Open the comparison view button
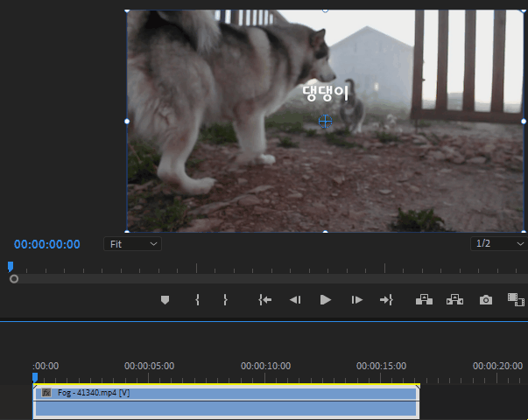Viewport: 528px width, 420px height. [516, 299]
